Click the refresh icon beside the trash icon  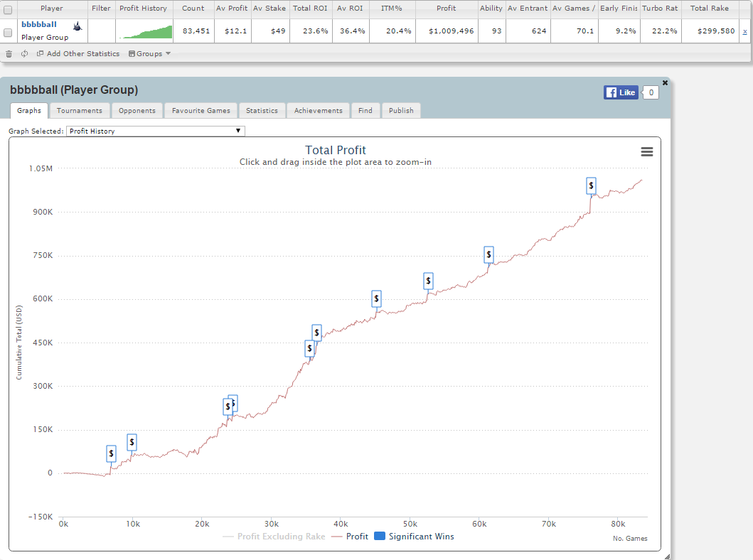(24, 54)
